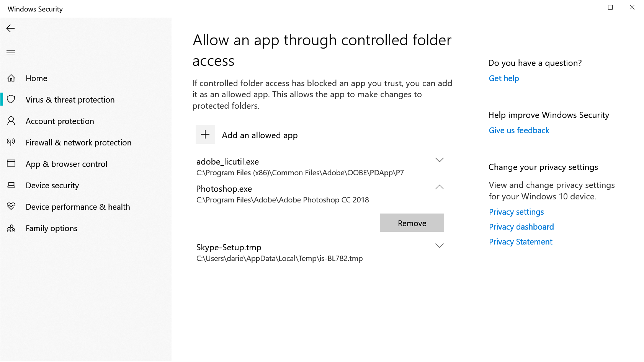Click the Home house icon
This screenshot has width=644, height=362.
point(11,78)
